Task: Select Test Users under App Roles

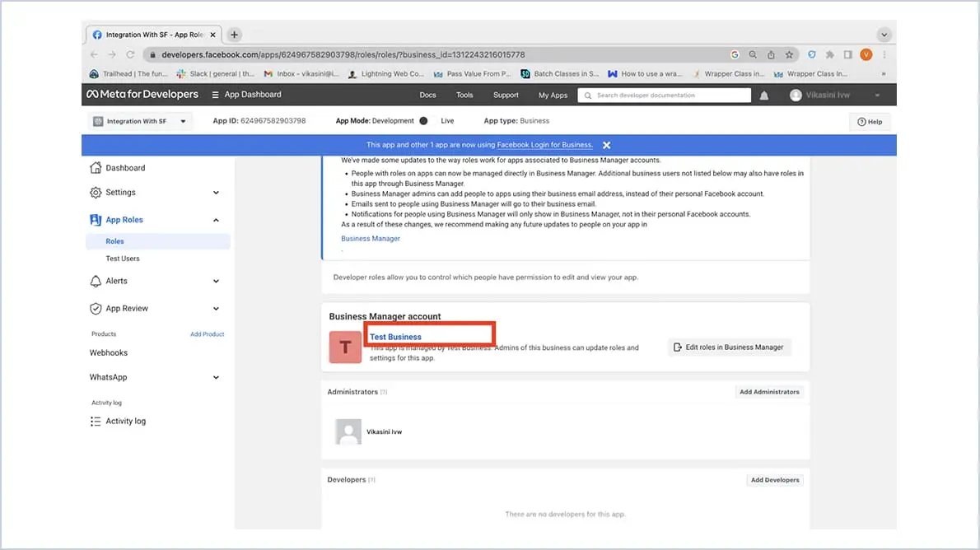Action: (x=123, y=259)
